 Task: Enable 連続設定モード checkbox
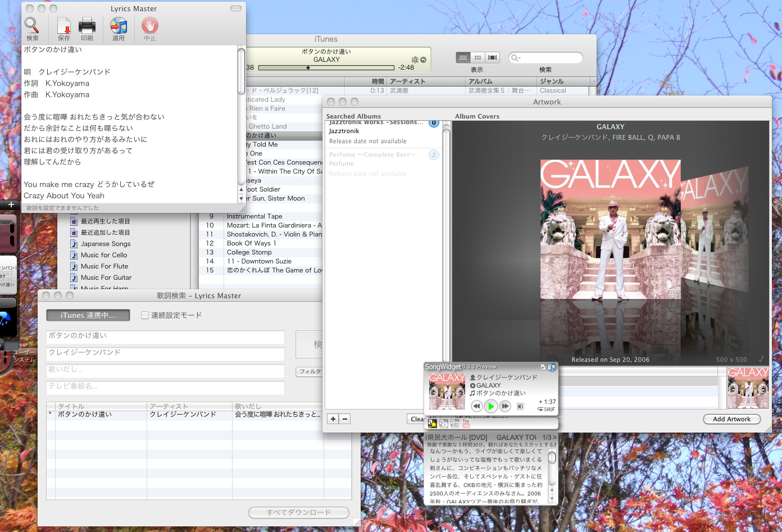point(145,315)
